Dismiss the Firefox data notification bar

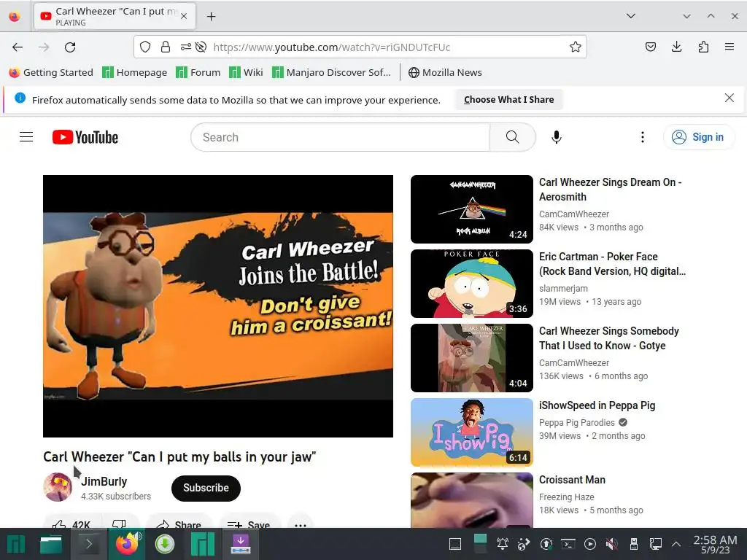729,98
